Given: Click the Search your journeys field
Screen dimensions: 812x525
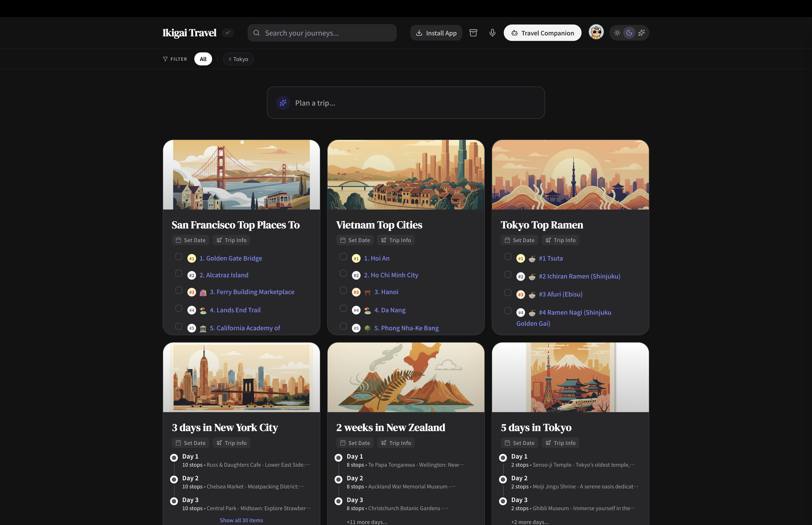Looking at the screenshot, I should tap(322, 33).
